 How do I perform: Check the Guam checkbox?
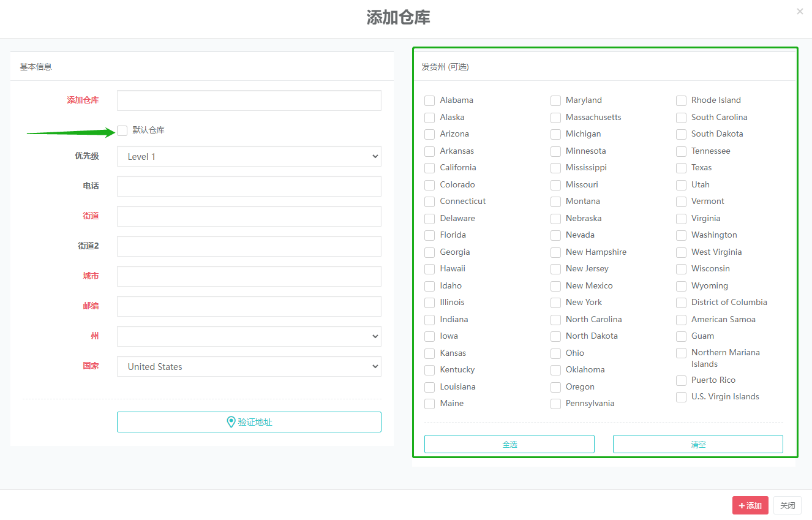pos(681,336)
